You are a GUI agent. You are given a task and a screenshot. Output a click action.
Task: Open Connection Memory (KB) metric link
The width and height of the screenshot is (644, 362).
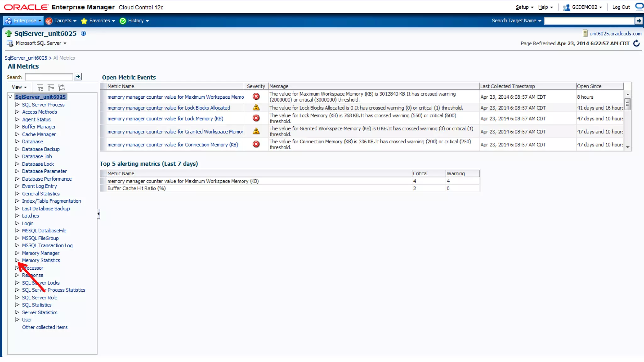pos(173,145)
